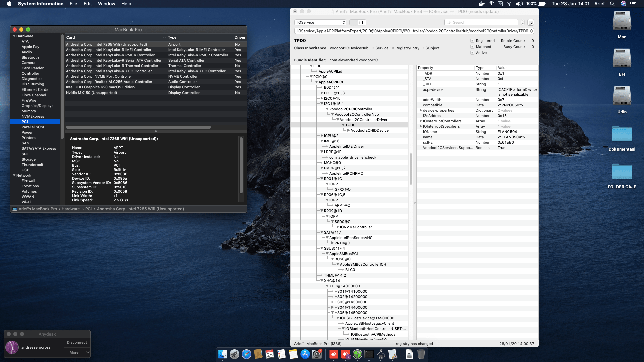This screenshot has height=362, width=644.
Task: Open AnyDesk Dock icon with purple avatar badge
Action: pyautogui.click(x=345, y=354)
